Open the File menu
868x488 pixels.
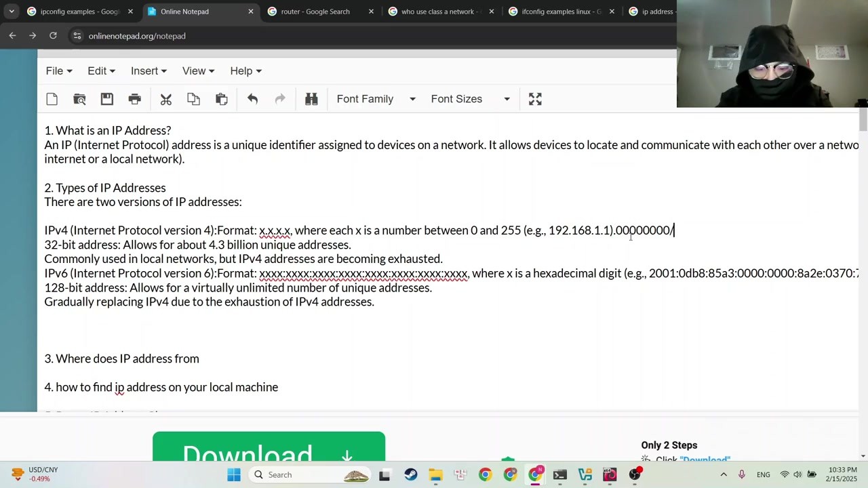pyautogui.click(x=58, y=70)
